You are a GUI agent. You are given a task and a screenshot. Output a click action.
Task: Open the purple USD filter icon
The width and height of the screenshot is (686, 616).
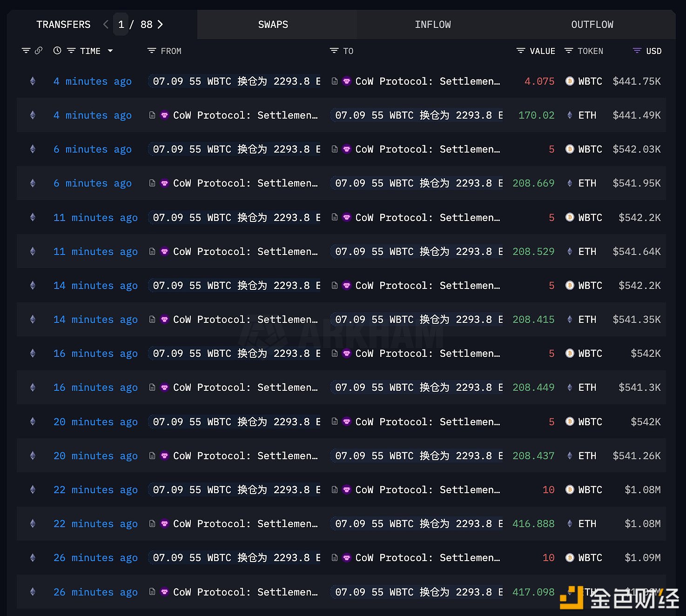point(637,51)
